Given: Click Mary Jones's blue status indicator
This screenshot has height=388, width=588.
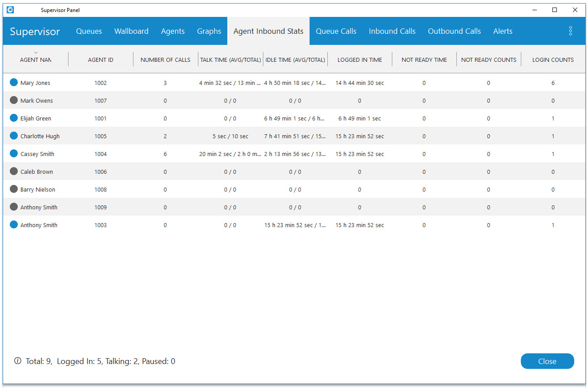Looking at the screenshot, I should coord(14,83).
